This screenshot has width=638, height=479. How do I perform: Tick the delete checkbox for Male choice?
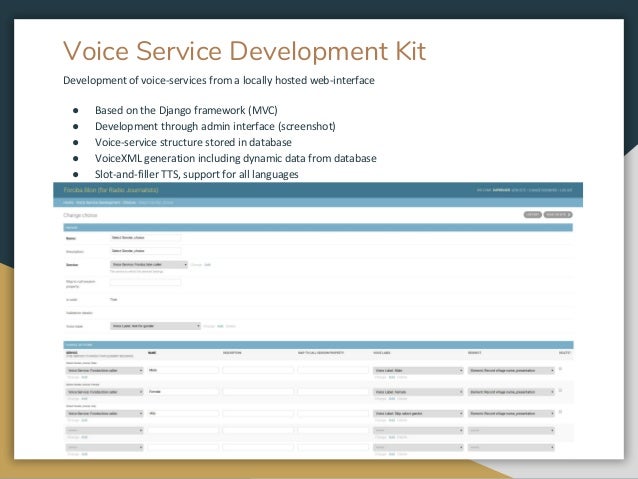point(560,369)
